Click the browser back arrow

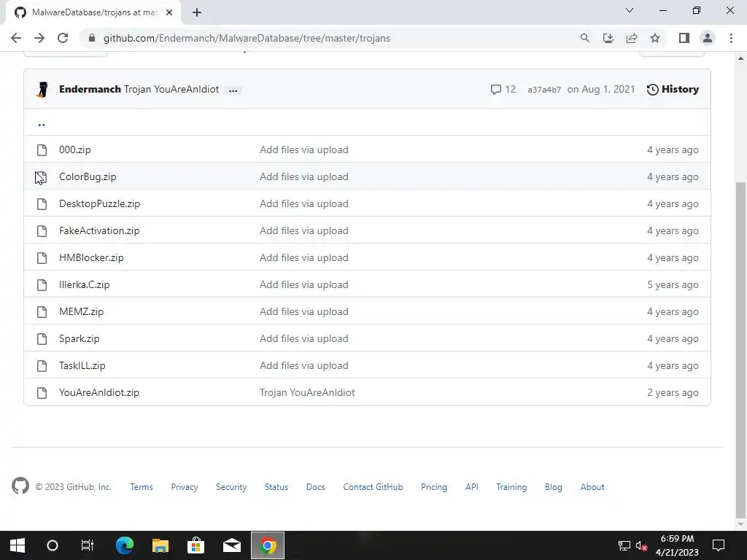pos(16,38)
